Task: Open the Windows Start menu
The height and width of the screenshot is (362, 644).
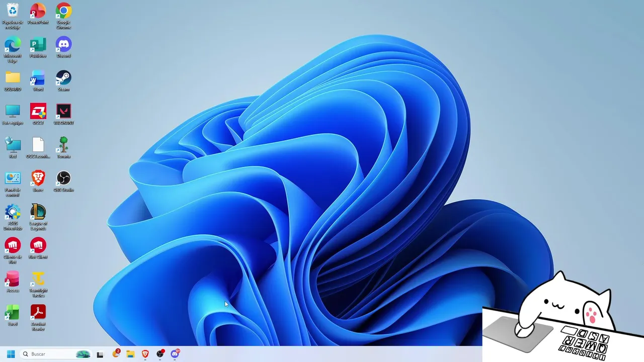Action: [x=11, y=354]
